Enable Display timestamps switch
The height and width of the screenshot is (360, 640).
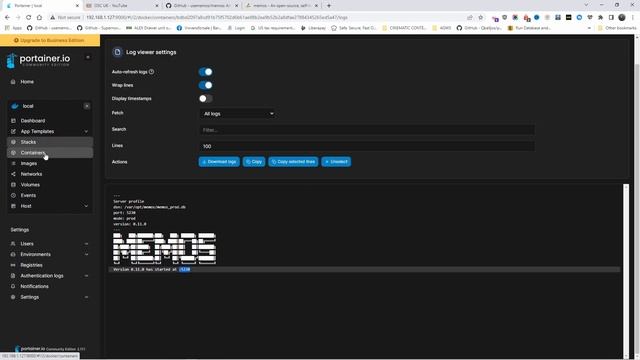[x=205, y=99]
